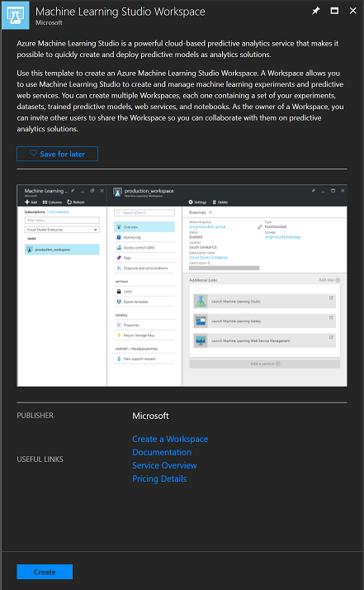The image size is (364, 590).
Task: Click the Save for later button text
Action: (63, 154)
